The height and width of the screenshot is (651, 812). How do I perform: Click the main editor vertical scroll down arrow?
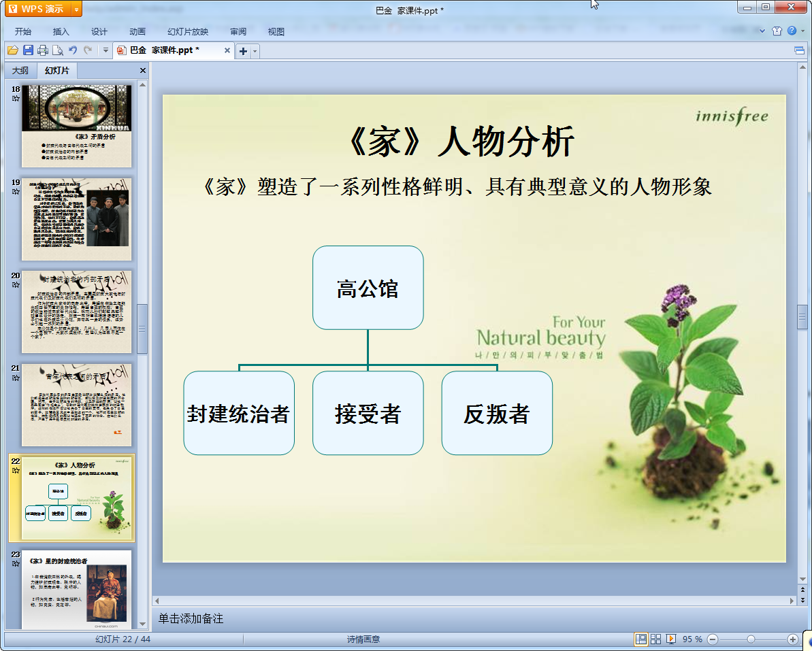[x=802, y=579]
